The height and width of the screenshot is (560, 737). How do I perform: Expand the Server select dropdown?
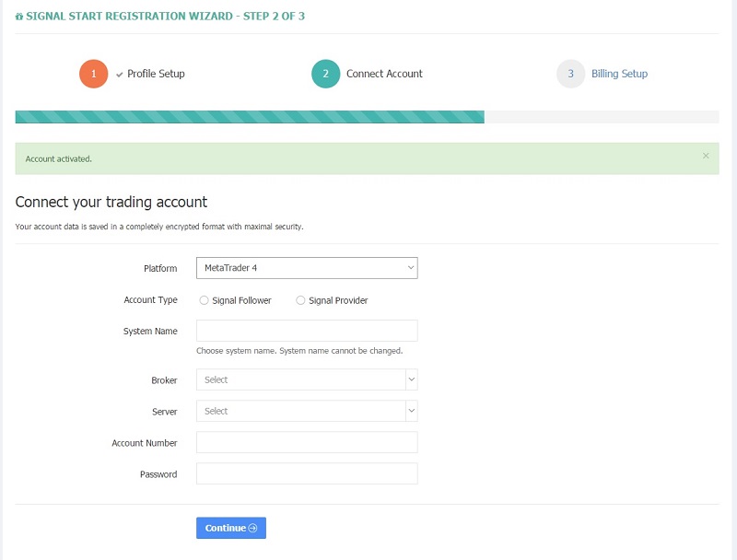[x=307, y=411]
